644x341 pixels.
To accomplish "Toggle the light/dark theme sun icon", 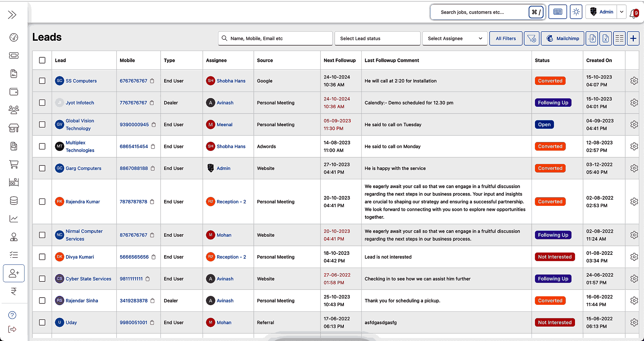I will point(576,12).
